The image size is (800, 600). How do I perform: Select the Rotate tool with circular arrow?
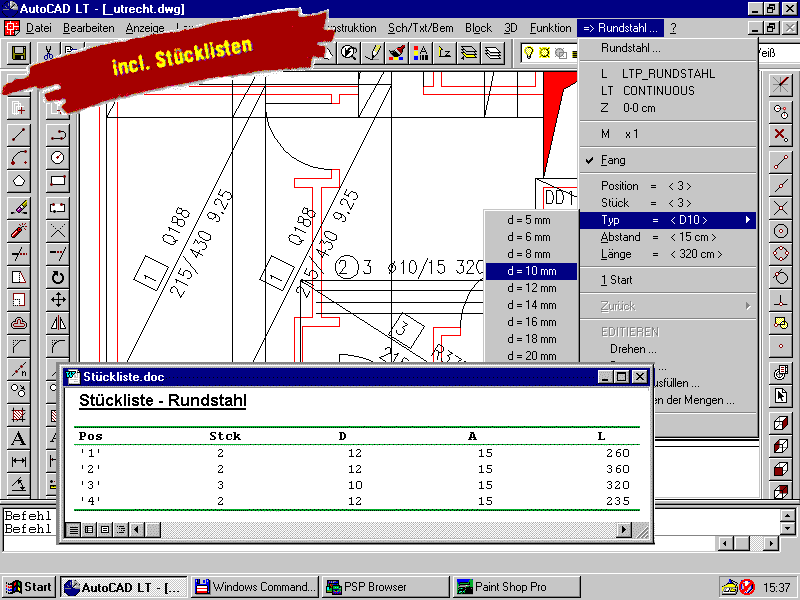click(58, 277)
